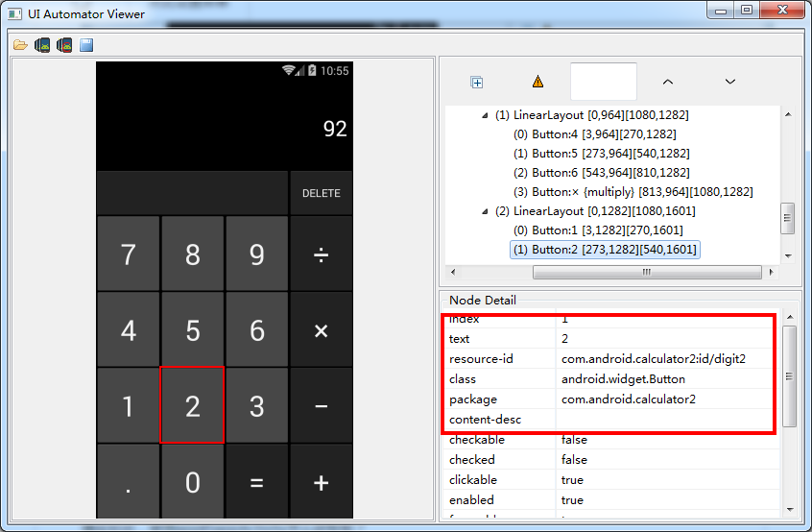Click the first Device Screenshot icon
812x532 pixels.
(x=42, y=45)
